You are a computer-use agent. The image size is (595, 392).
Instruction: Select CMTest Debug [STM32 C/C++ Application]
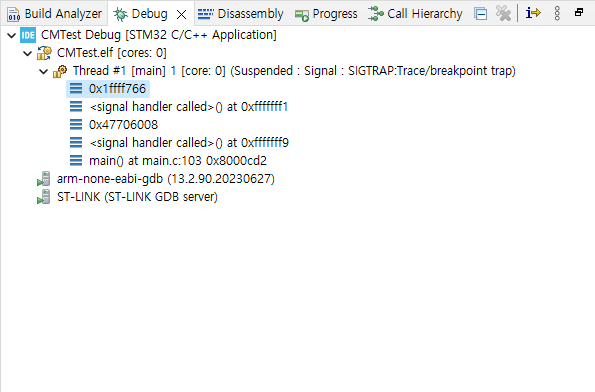[x=159, y=35]
